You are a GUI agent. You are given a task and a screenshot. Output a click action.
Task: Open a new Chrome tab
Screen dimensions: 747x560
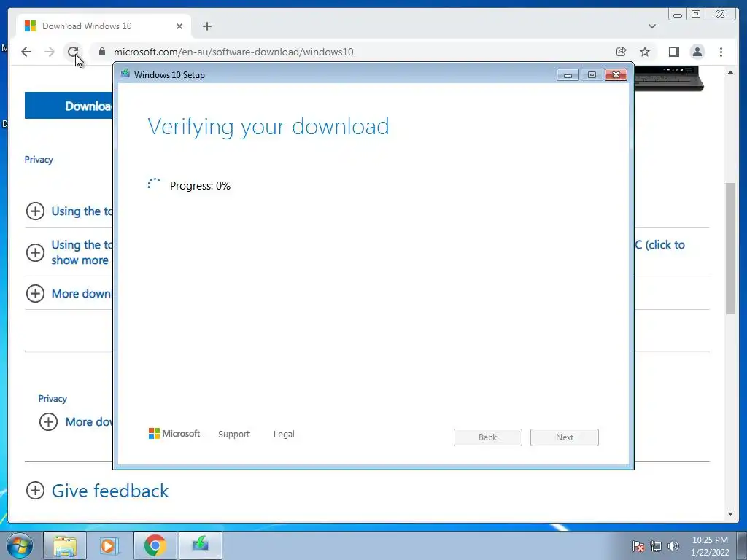coord(206,26)
